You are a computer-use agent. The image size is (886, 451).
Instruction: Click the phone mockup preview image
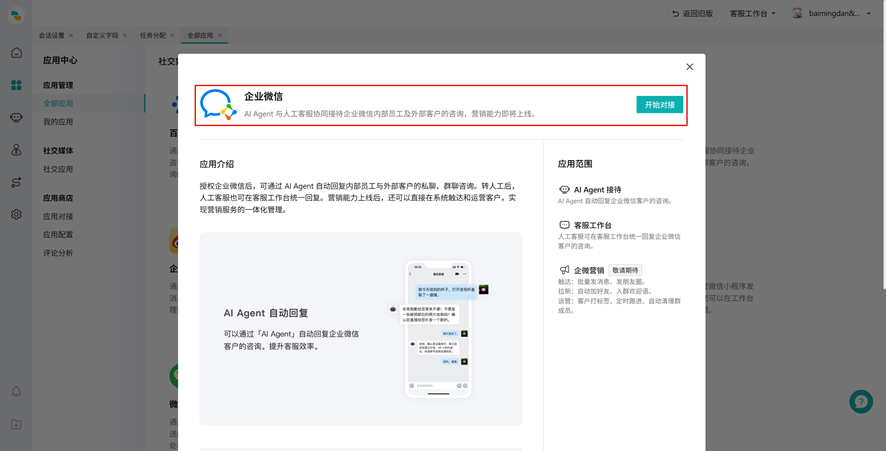pos(438,329)
